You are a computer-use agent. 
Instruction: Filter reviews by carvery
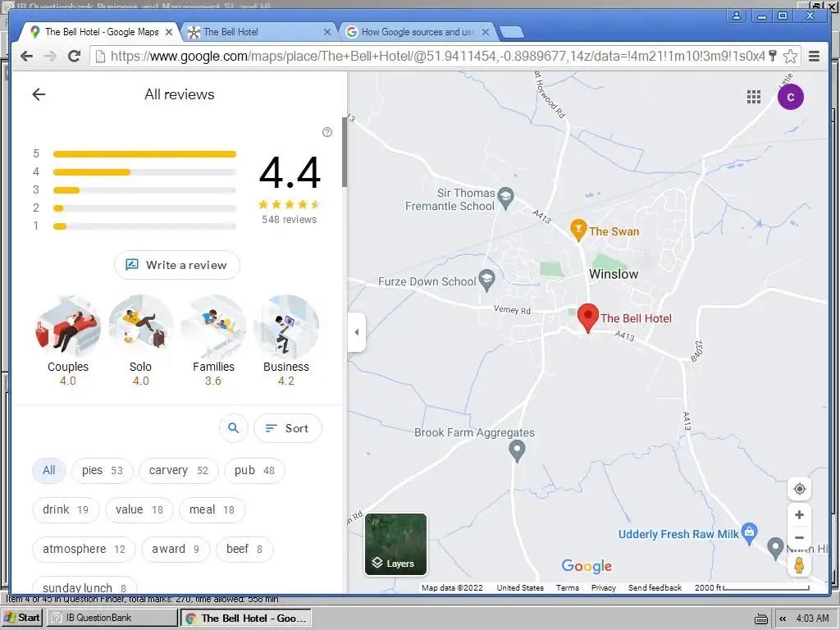click(x=178, y=470)
